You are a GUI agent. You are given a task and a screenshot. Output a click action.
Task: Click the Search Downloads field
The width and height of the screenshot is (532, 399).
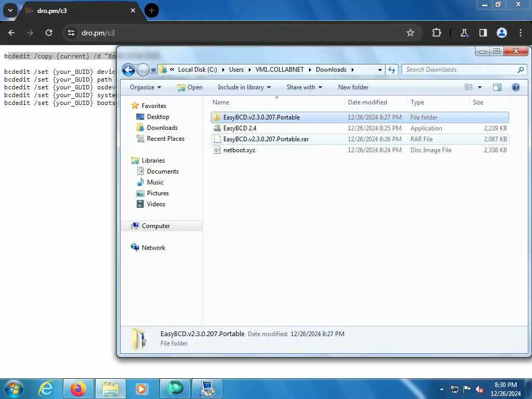coord(464,70)
